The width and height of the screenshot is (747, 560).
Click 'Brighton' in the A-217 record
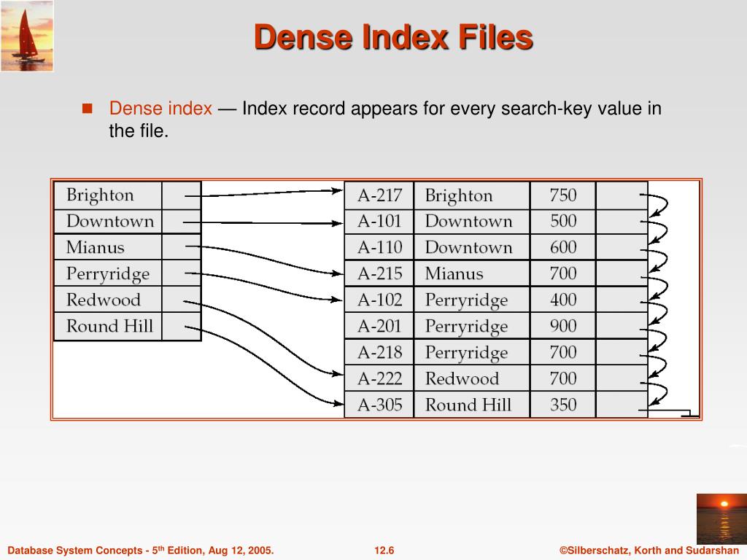coord(459,196)
